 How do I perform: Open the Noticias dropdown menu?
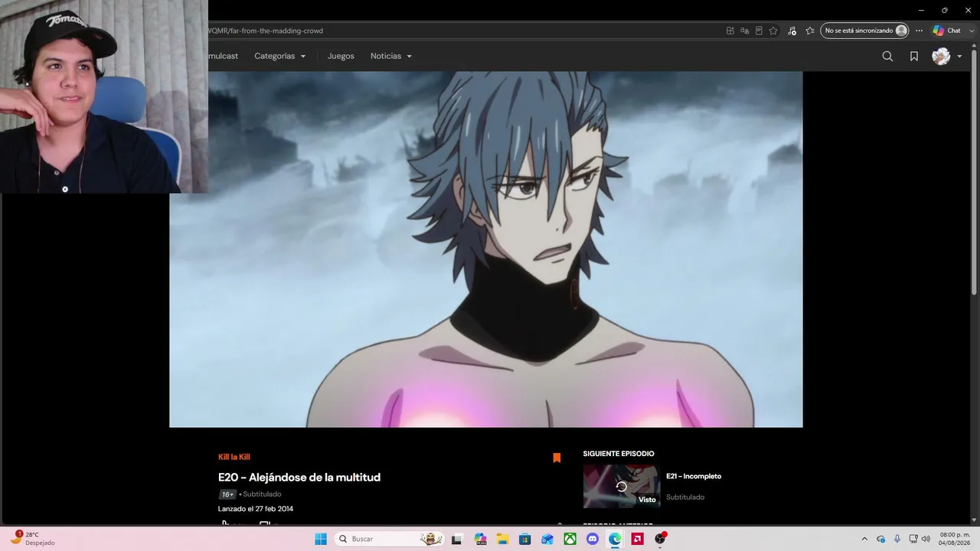pos(391,56)
